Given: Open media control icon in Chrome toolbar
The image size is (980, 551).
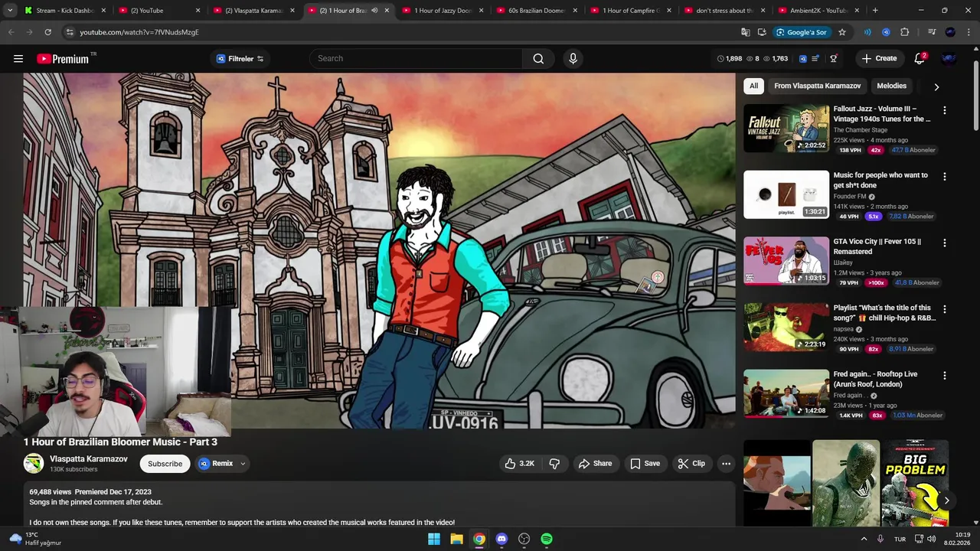Looking at the screenshot, I should coord(932,32).
